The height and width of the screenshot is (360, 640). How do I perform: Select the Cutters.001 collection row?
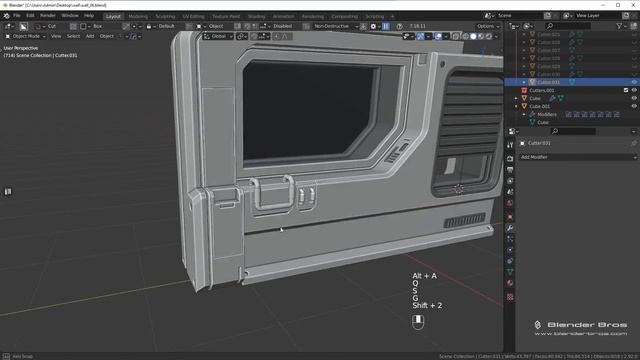542,90
